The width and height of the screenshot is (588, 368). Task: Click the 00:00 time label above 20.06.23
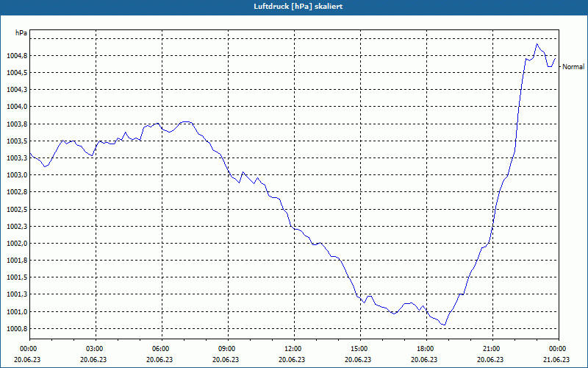[27, 349]
